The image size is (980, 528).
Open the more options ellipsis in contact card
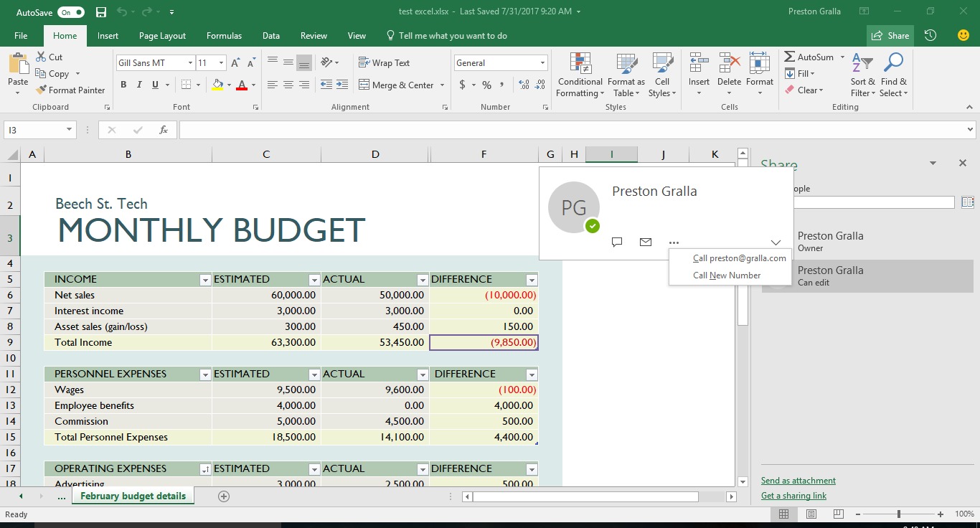pyautogui.click(x=674, y=242)
